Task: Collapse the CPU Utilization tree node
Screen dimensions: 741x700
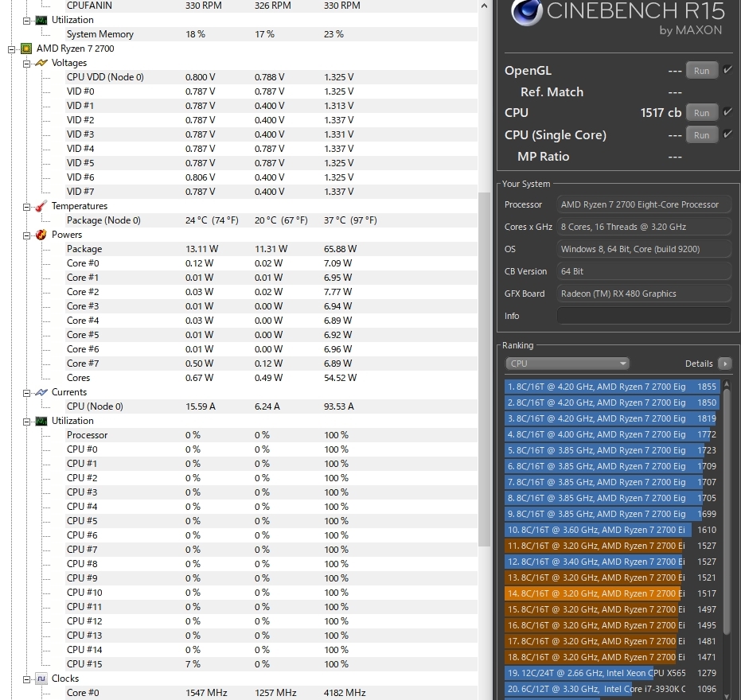Action: point(26,422)
